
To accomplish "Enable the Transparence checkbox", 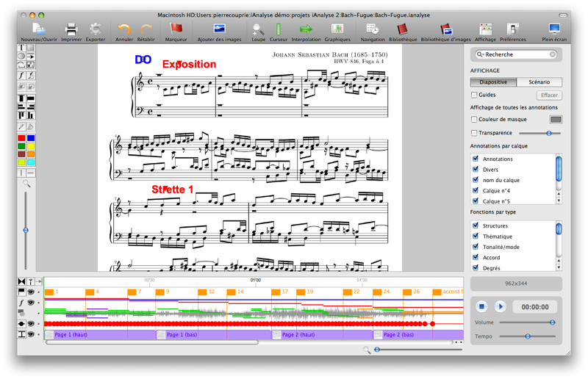I will click(x=474, y=133).
